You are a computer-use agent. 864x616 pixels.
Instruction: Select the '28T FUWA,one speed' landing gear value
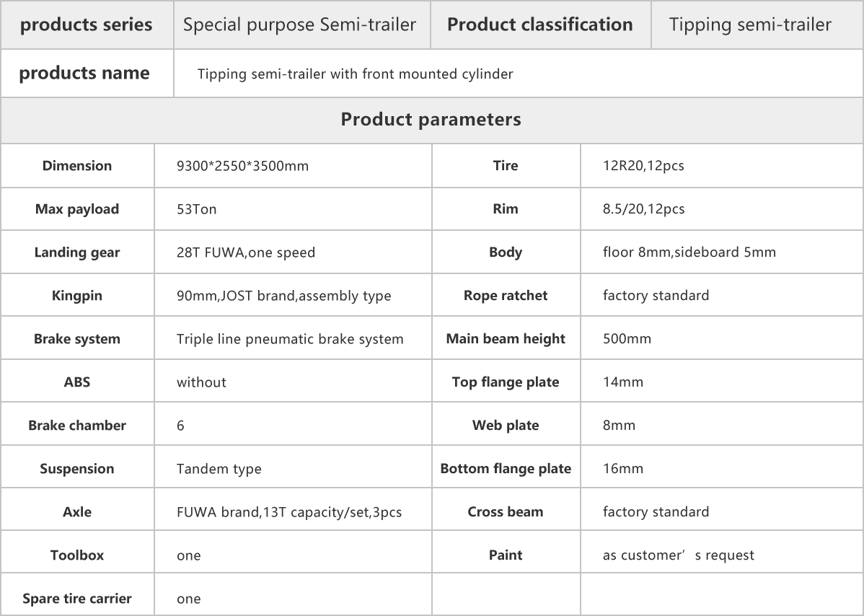point(246,252)
